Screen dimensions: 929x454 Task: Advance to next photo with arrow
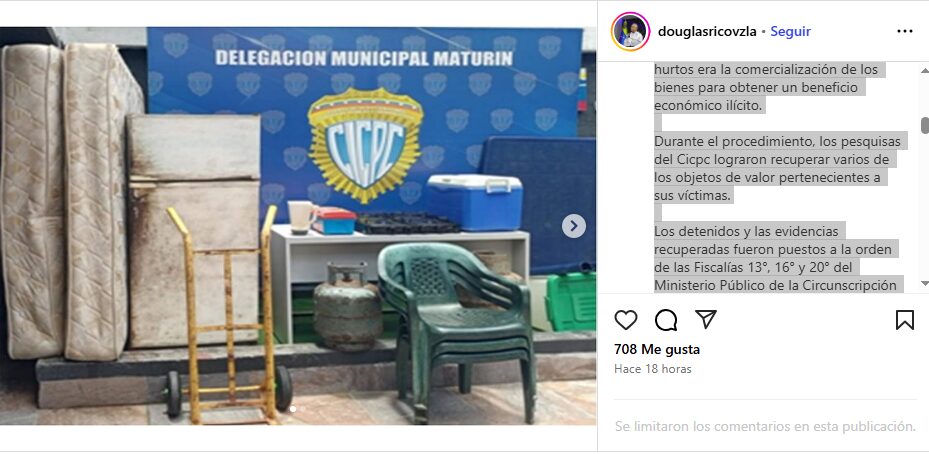tap(574, 226)
